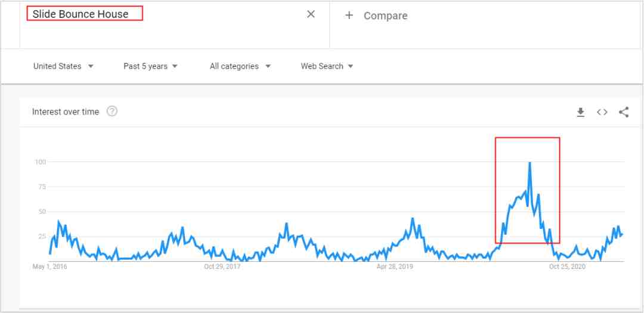Click the peak at 100 on the chart
This screenshot has height=313, width=644.
click(x=530, y=163)
